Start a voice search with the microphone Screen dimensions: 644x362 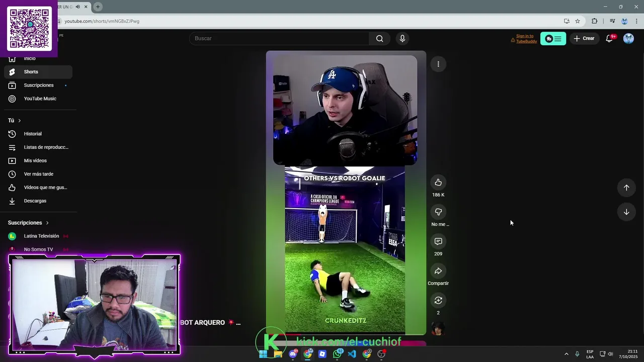pos(402,38)
